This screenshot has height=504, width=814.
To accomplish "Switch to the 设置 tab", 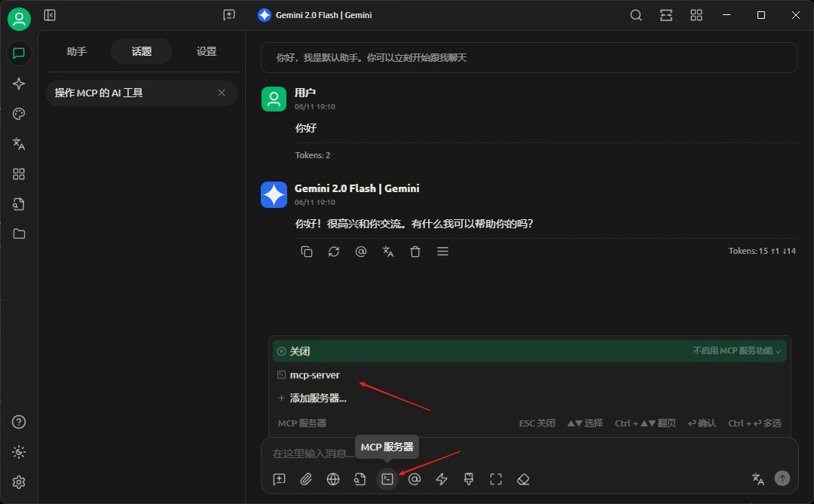I will pos(207,51).
